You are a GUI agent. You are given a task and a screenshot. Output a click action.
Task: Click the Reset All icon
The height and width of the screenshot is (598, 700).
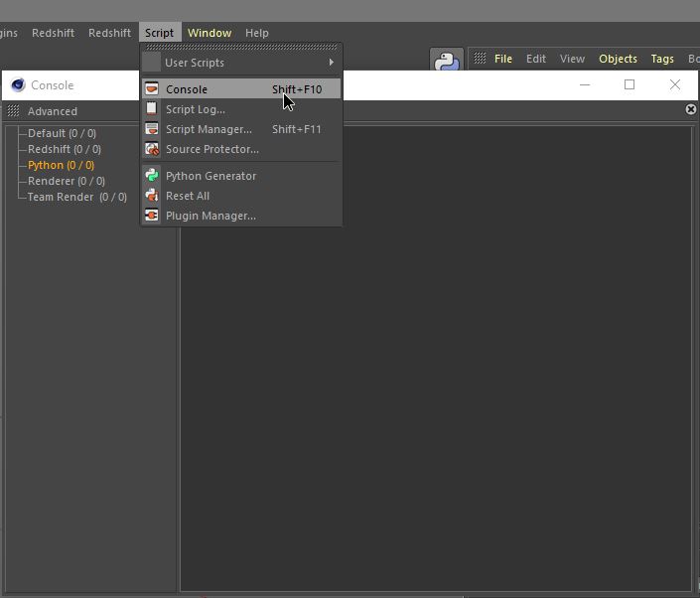152,196
